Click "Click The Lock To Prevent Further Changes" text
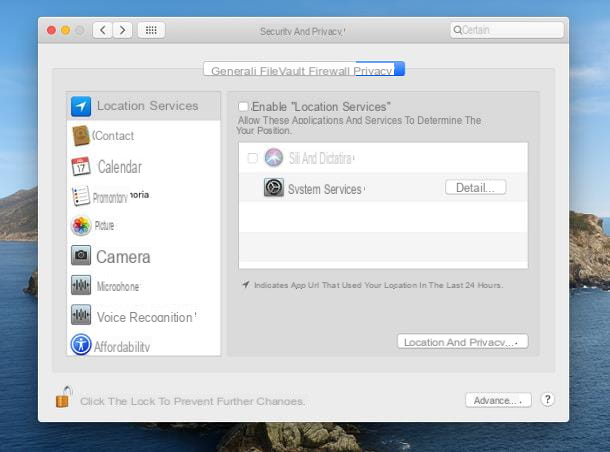 (x=192, y=401)
